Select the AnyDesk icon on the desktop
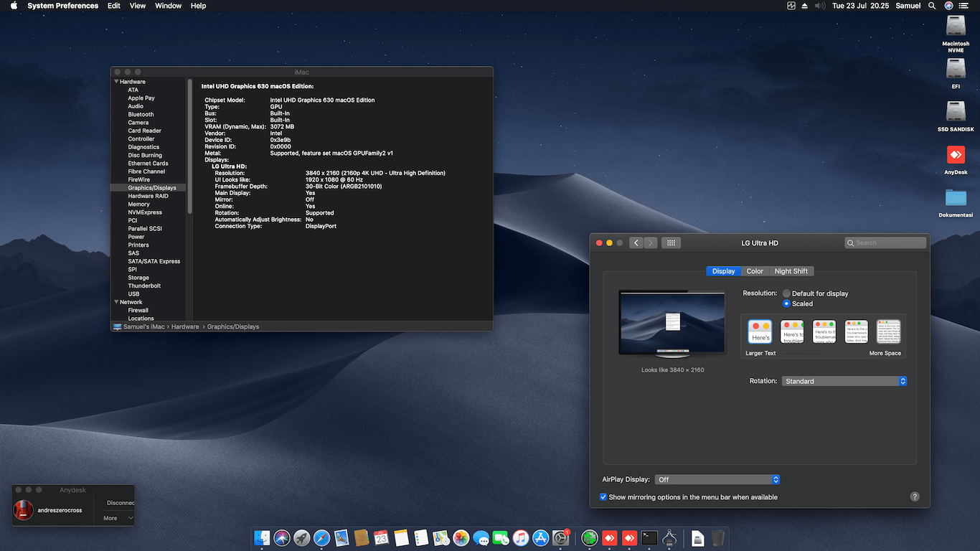The image size is (980, 551). 956,159
